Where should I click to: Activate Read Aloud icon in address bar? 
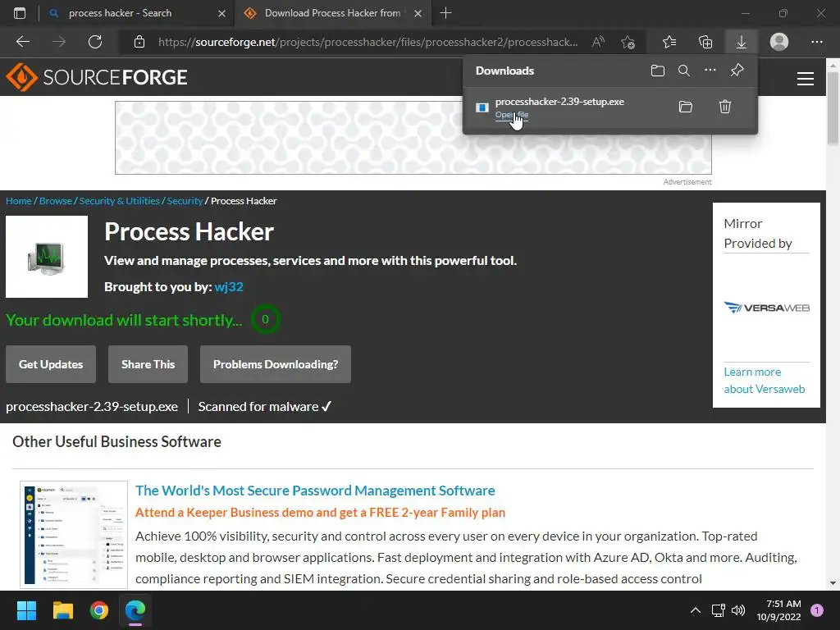[598, 42]
